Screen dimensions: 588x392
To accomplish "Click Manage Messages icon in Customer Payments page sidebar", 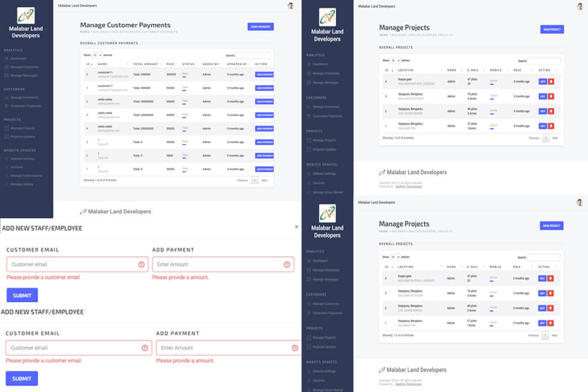I will point(7,75).
